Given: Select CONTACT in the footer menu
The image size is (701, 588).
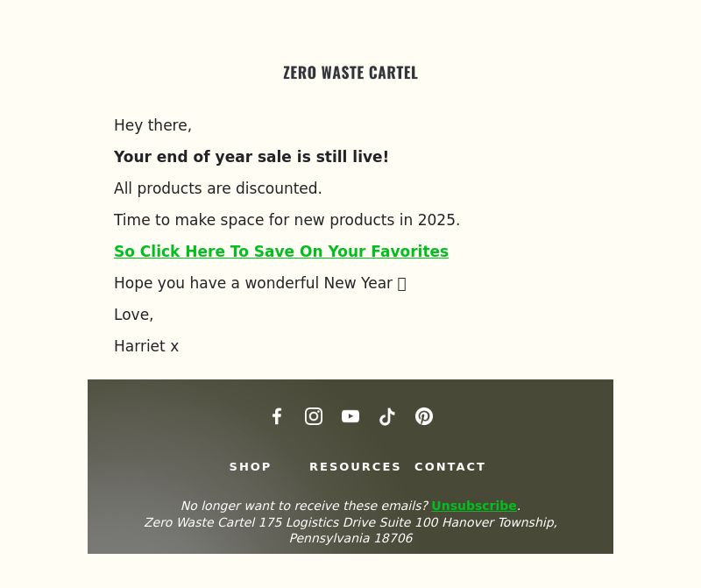Looking at the screenshot, I should 450,467.
